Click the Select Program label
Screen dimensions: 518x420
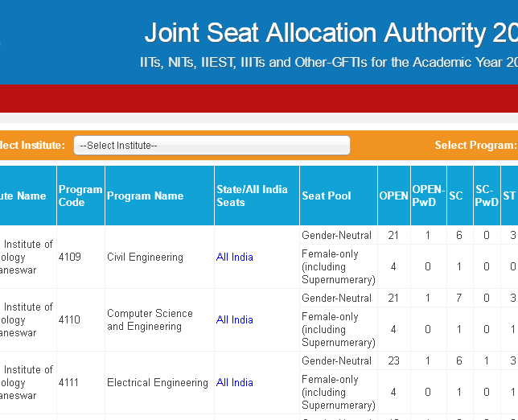pyautogui.click(x=475, y=145)
